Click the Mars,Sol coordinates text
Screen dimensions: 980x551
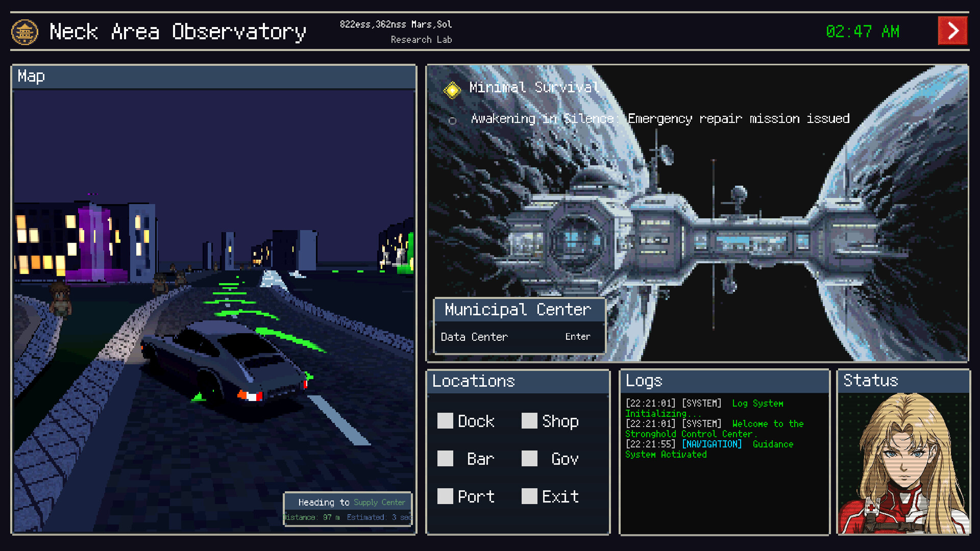point(396,24)
